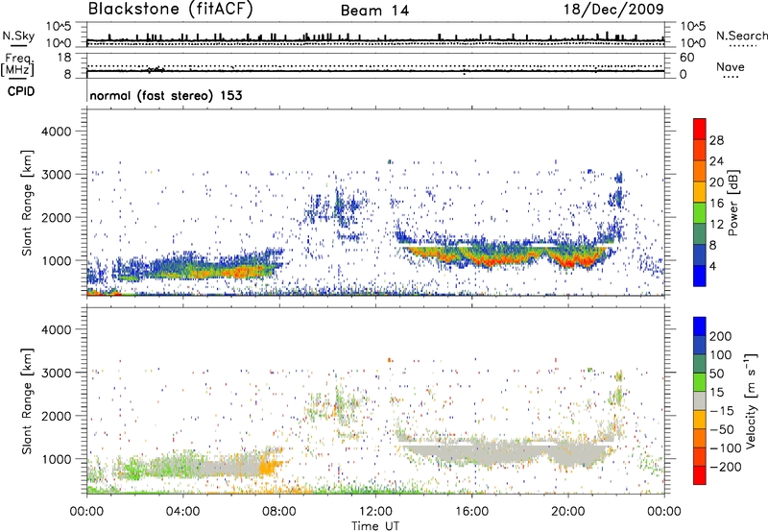768x532 pixels.
Task: Click the "20:00" time tick label
Action: coord(567,512)
